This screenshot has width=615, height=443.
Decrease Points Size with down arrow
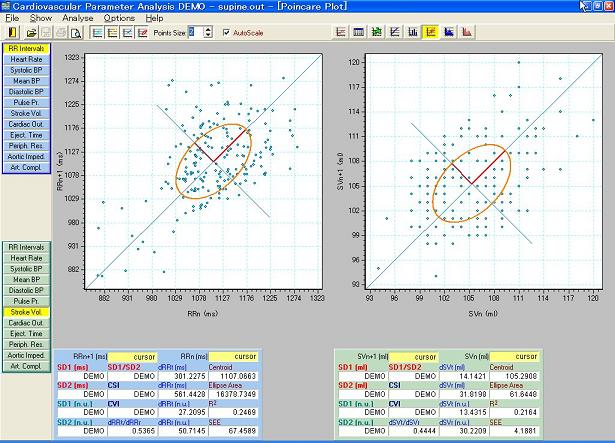click(x=208, y=35)
